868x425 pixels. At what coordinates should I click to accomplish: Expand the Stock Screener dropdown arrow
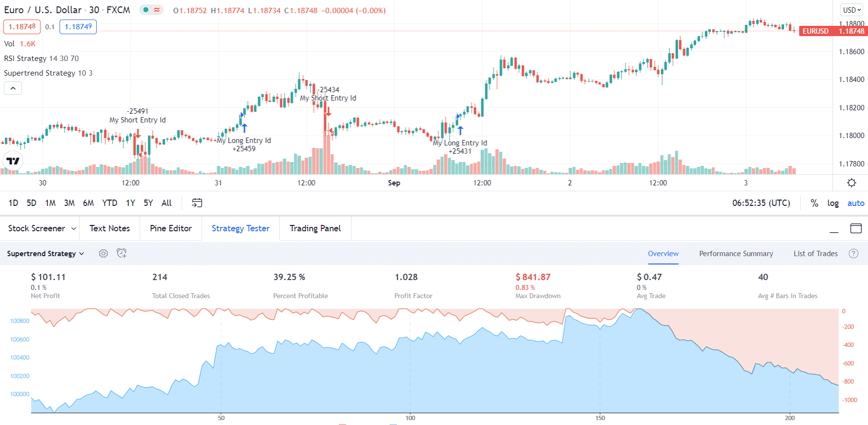click(x=74, y=228)
